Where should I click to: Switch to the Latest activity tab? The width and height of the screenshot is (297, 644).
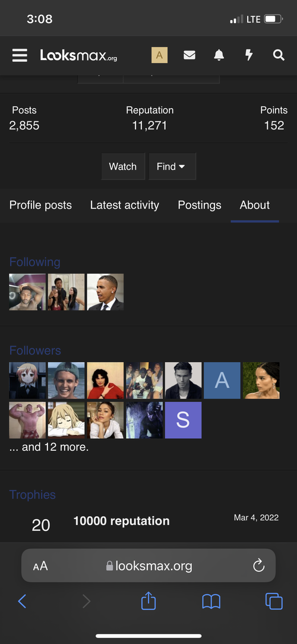coord(125,205)
